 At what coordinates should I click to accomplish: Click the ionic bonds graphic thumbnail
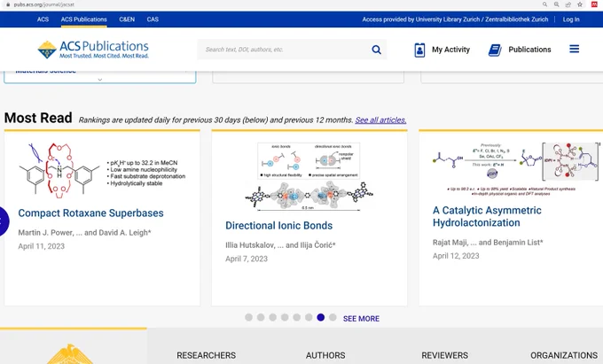(309, 176)
